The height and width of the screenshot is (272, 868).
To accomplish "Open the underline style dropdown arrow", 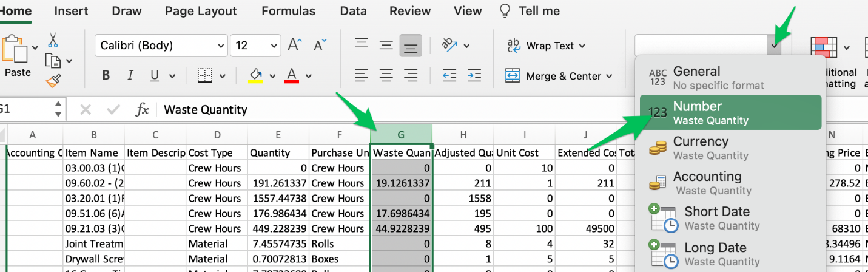I will pyautogui.click(x=172, y=76).
